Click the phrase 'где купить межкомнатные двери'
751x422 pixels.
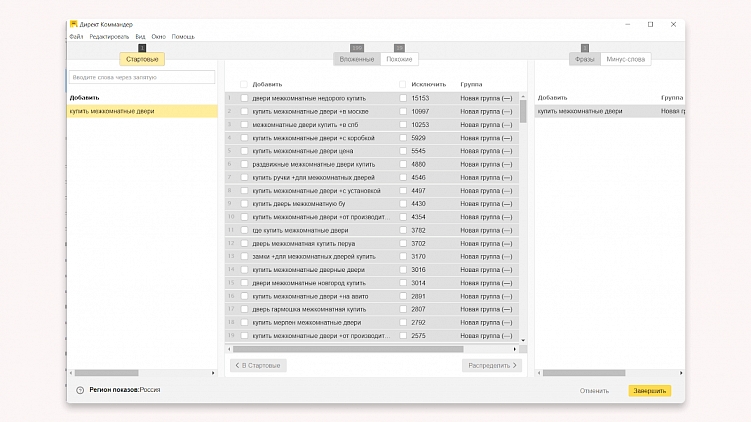click(x=300, y=230)
